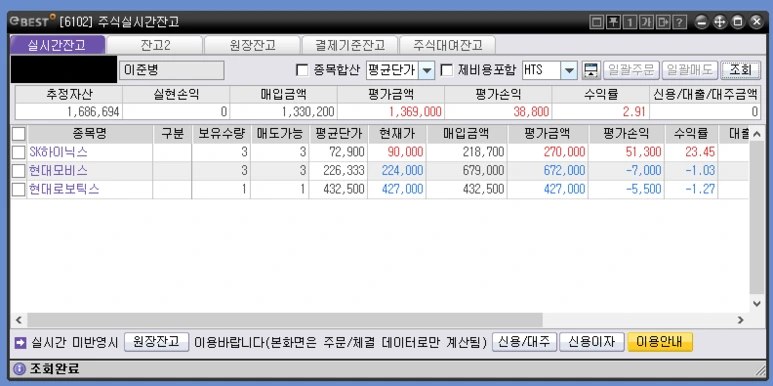Click the 신용/대주 button
Image resolution: width=773 pixels, height=386 pixels.
tap(525, 342)
